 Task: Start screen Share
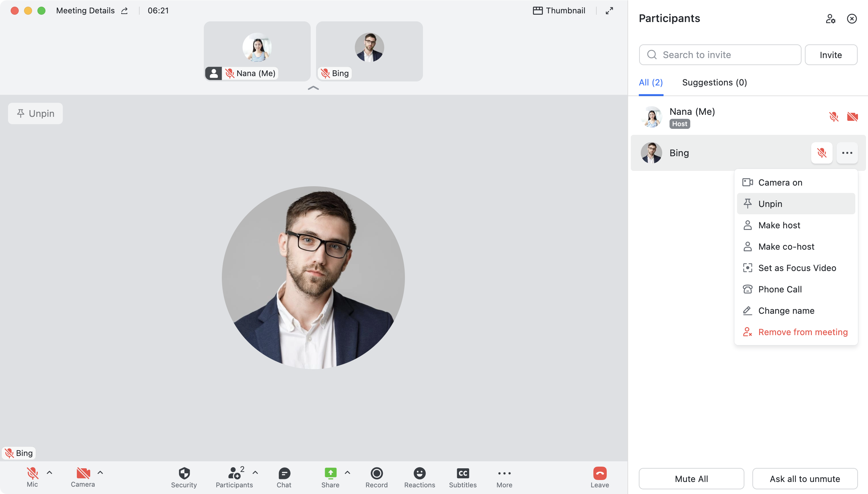(330, 475)
